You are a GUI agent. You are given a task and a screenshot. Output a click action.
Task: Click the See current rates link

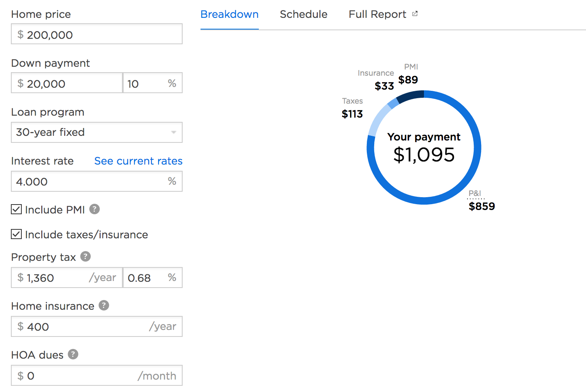coord(138,161)
